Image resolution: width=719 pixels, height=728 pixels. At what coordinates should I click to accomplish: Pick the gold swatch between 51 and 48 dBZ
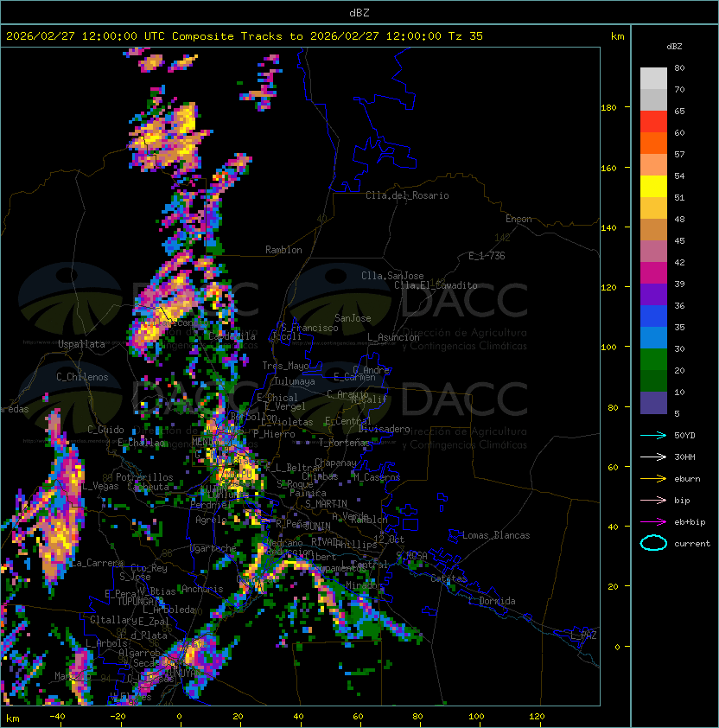pos(653,208)
